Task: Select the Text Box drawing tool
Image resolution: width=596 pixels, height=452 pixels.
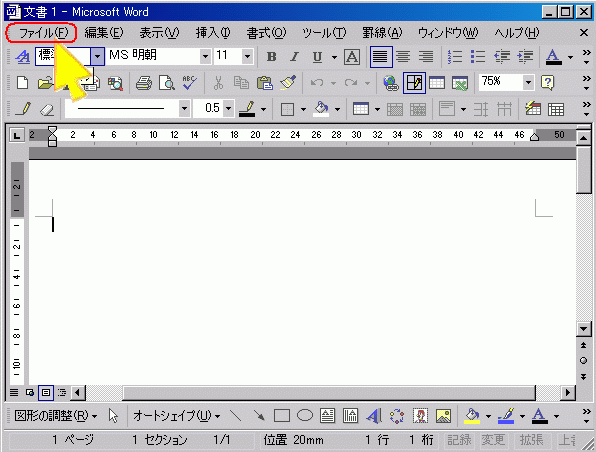Action: [x=327, y=416]
